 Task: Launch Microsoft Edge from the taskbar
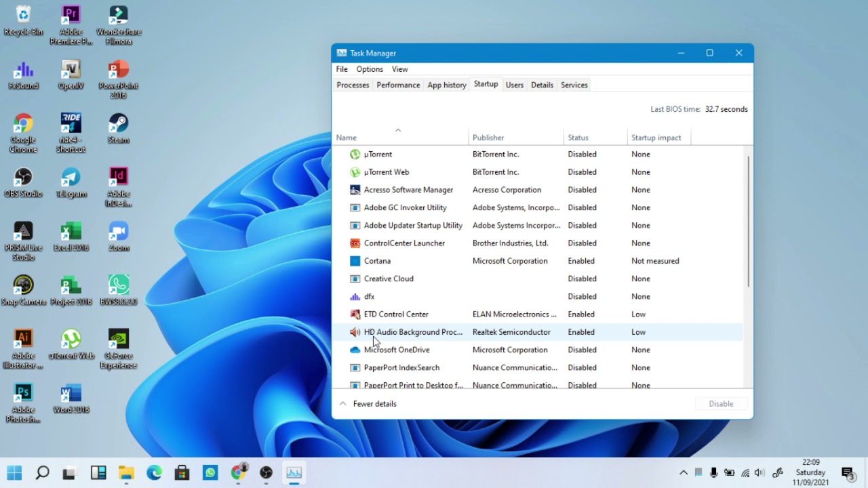[x=155, y=472]
